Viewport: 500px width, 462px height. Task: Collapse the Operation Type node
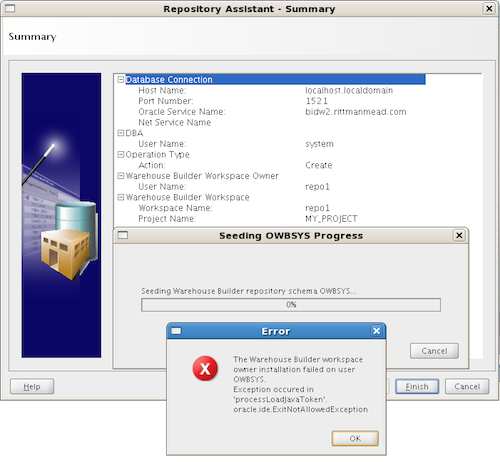pyautogui.click(x=121, y=154)
